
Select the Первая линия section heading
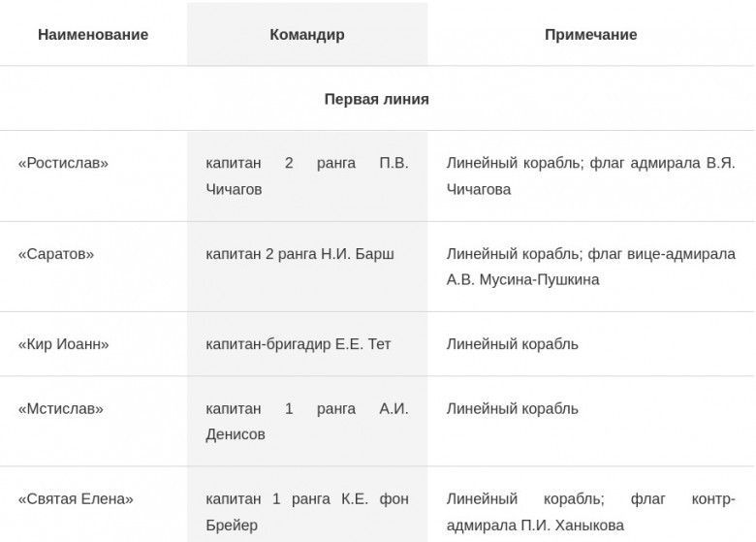pos(377,99)
